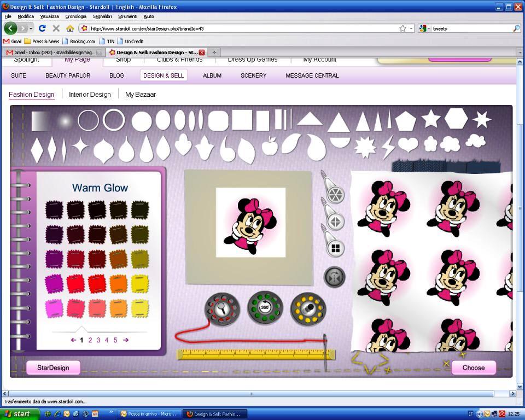Select the spiky burst shape
525x420 pixels.
pyautogui.click(x=365, y=147)
